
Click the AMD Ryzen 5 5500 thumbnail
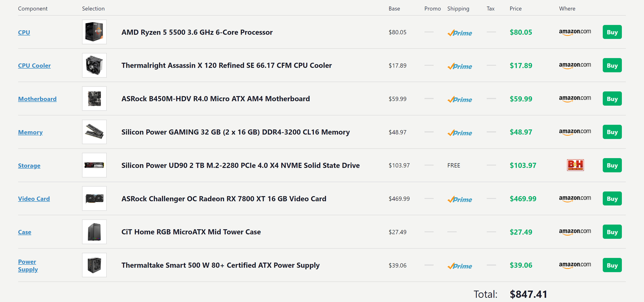coord(94,32)
